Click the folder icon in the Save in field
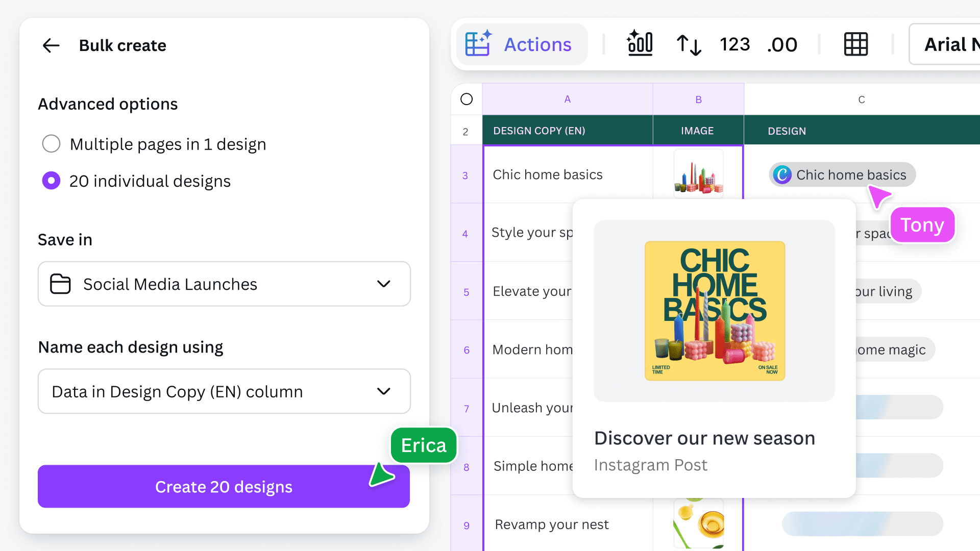Viewport: 980px width, 551px height. pos(61,284)
